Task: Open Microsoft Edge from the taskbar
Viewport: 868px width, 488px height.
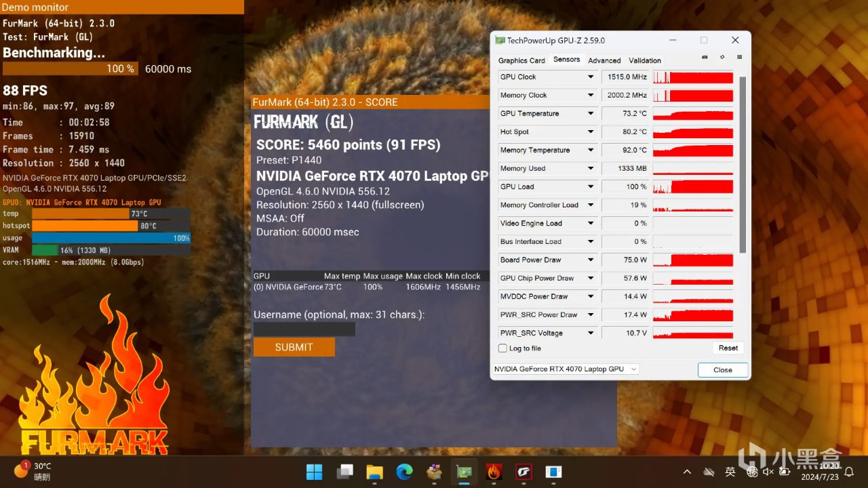Action: pyautogui.click(x=404, y=471)
